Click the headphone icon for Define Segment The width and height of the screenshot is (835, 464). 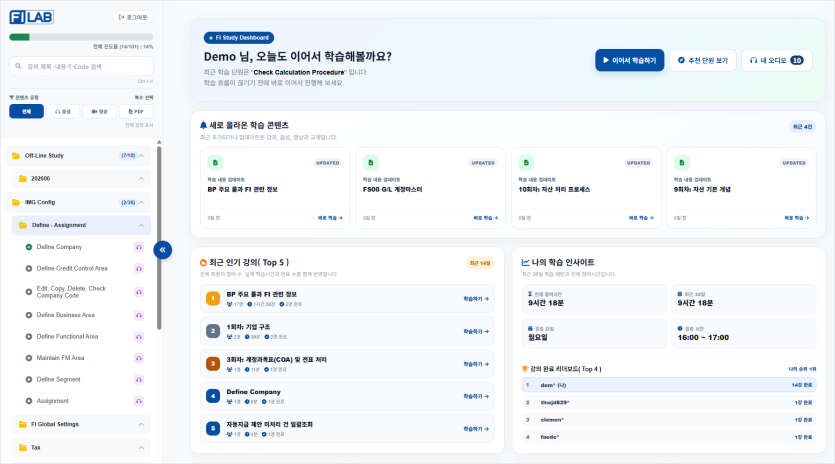coord(138,379)
